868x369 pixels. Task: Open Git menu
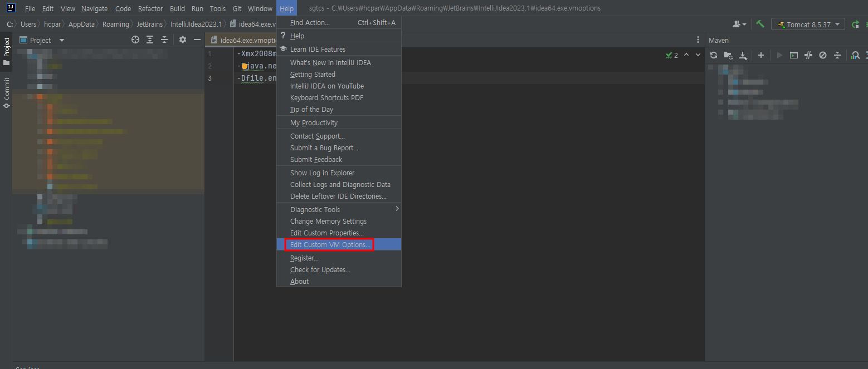tap(237, 8)
